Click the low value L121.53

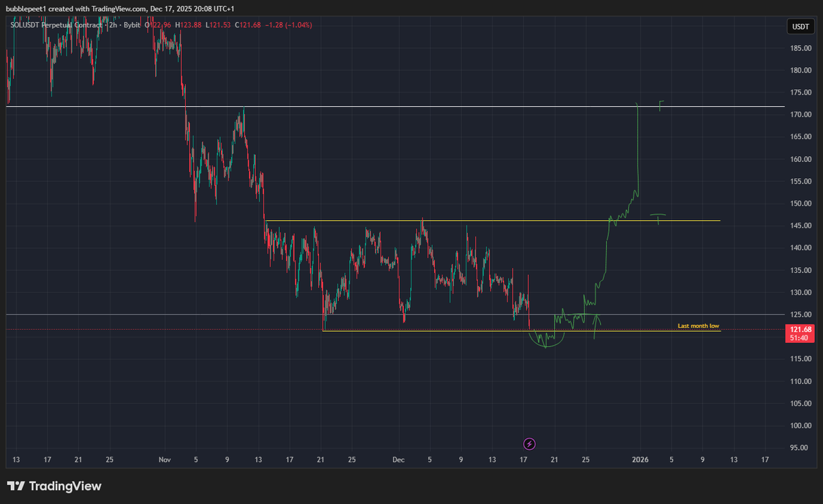pyautogui.click(x=219, y=25)
